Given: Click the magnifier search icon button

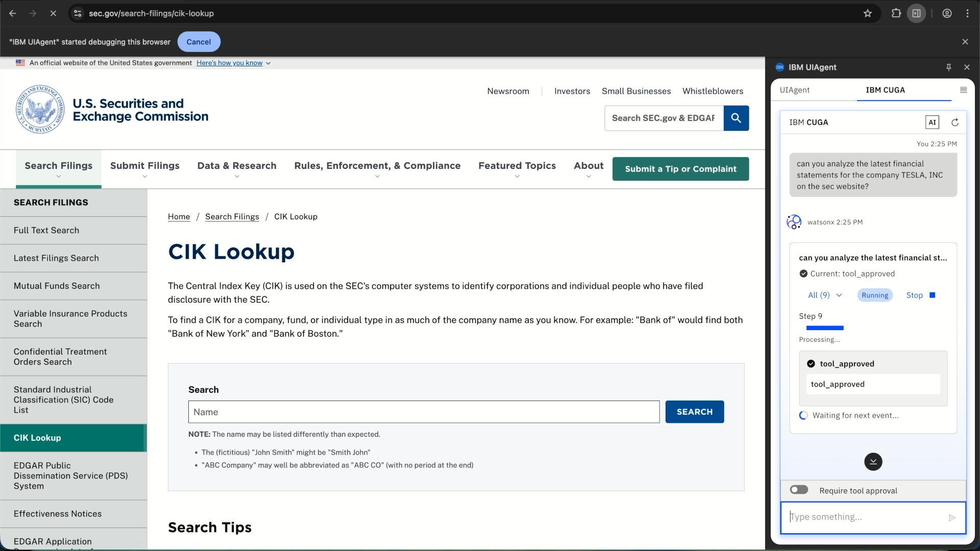Looking at the screenshot, I should coord(736,118).
